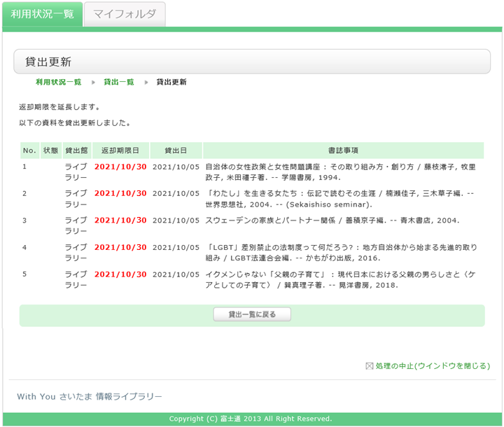Click the 処理の中止(ウインドウを閉じる) link
Screen dimensions: 504x427
click(432, 366)
